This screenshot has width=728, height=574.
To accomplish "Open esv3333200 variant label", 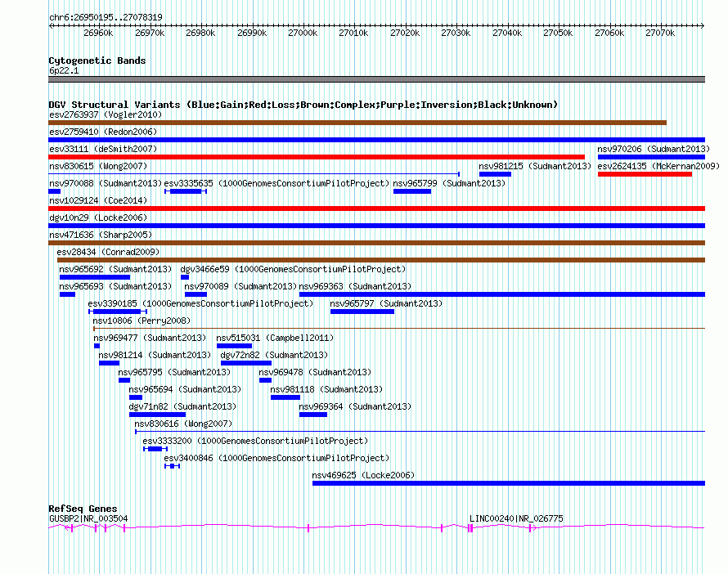I will (255, 441).
